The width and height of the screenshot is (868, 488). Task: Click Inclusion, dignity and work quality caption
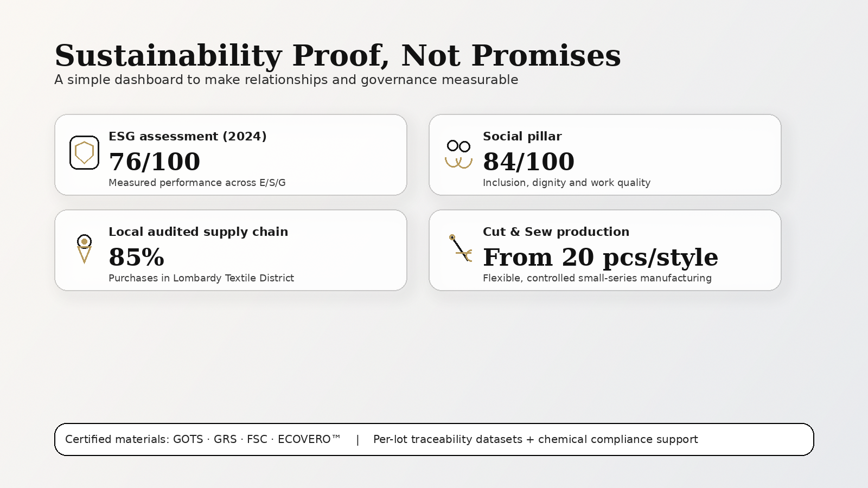click(566, 183)
